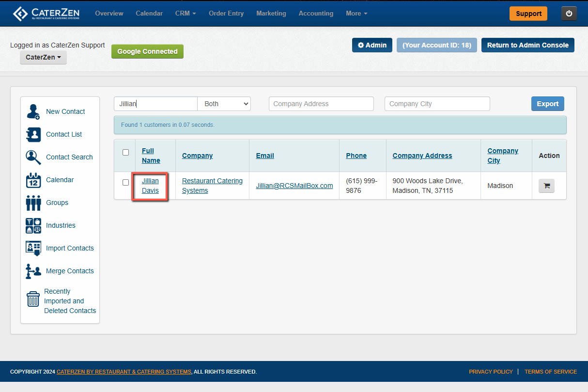The width and height of the screenshot is (588, 392).
Task: Open the New Contact sidebar link
Action: click(x=65, y=111)
